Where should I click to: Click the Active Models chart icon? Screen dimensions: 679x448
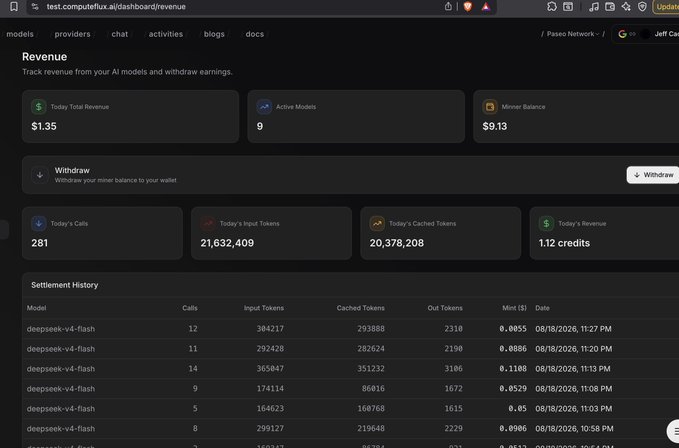[x=264, y=106]
